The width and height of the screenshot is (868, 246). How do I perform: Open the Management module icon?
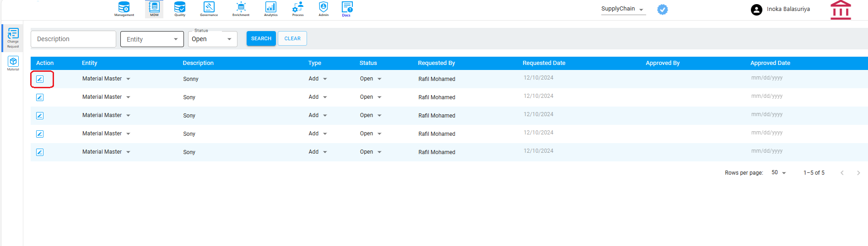pyautogui.click(x=124, y=9)
